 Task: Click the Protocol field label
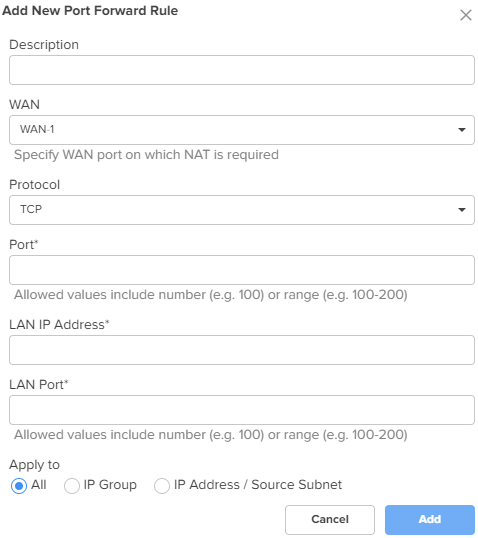pos(34,185)
